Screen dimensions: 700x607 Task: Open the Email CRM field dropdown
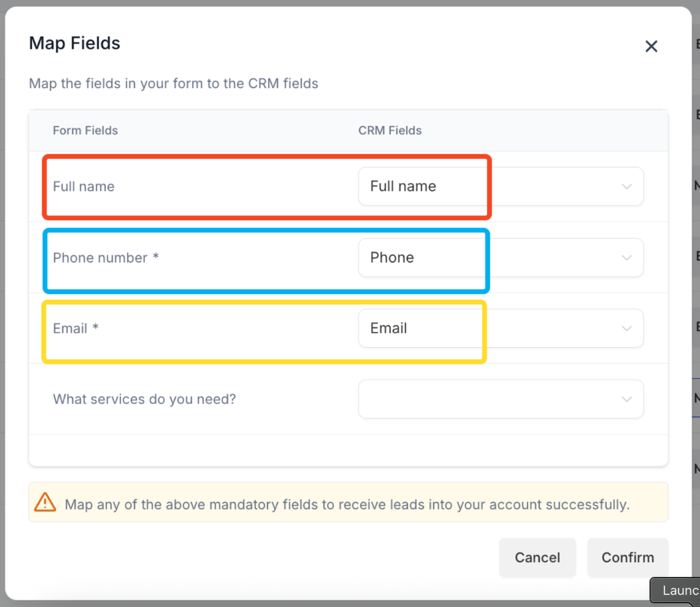coord(501,328)
